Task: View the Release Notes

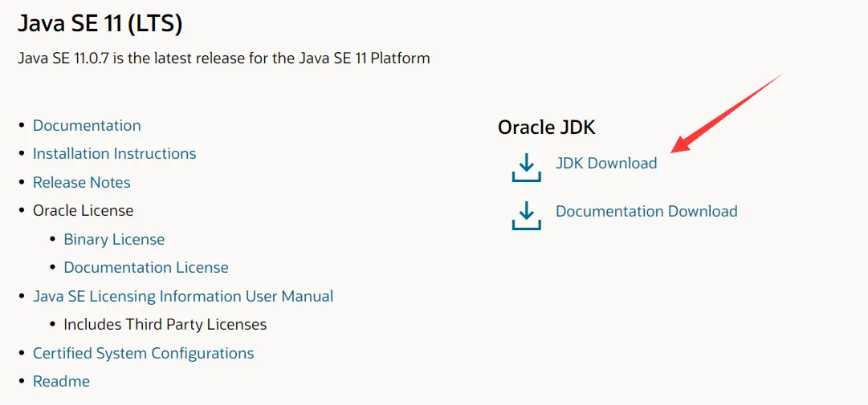Action: coord(81,183)
